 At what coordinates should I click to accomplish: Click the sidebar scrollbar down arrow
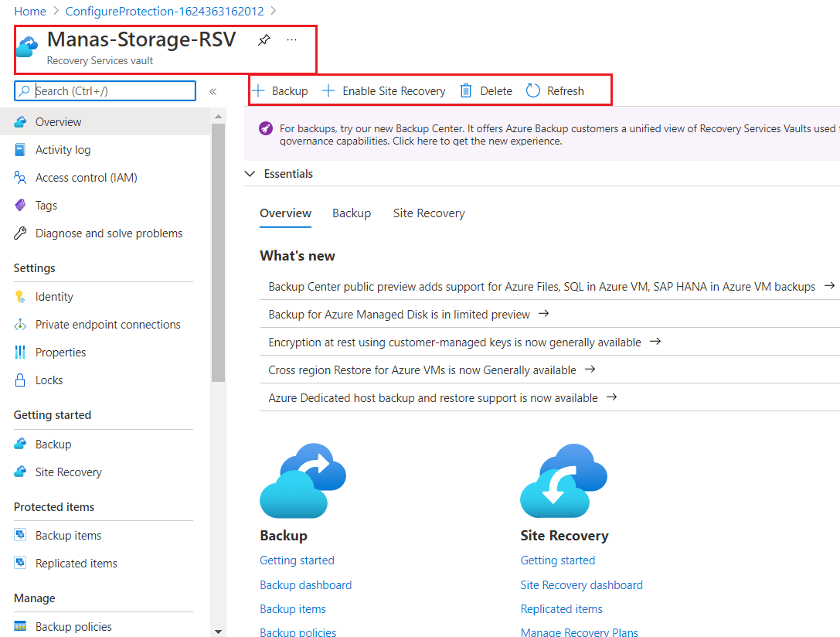click(218, 632)
